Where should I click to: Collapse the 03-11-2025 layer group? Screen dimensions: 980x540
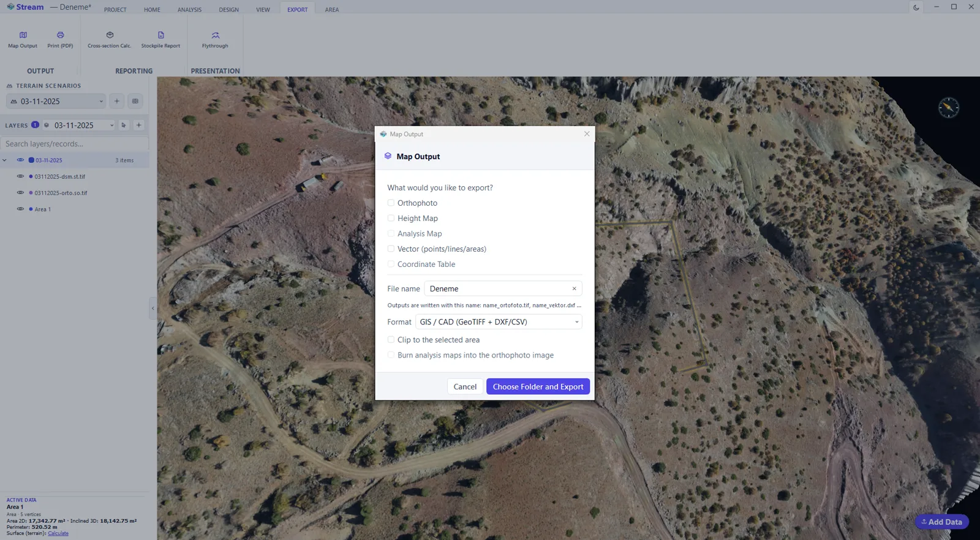tap(5, 160)
